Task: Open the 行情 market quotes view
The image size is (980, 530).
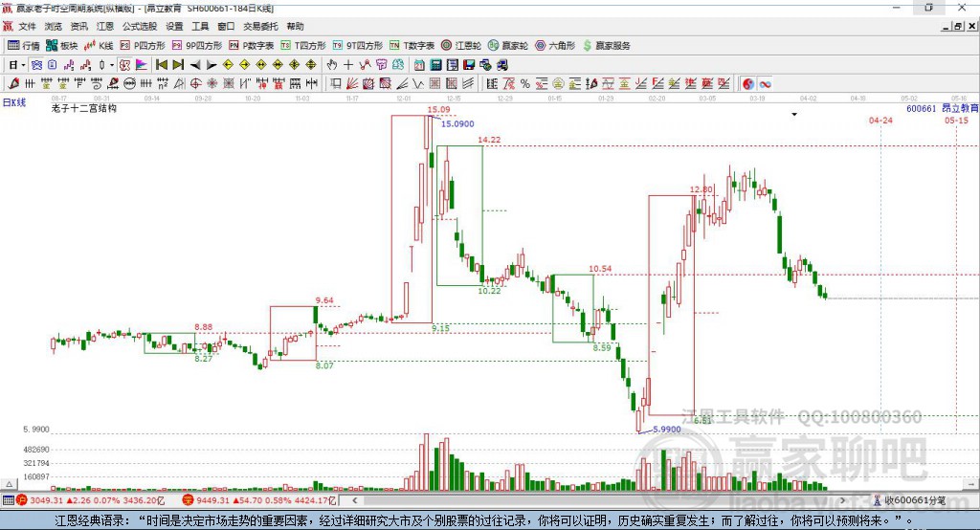Action: [x=23, y=46]
